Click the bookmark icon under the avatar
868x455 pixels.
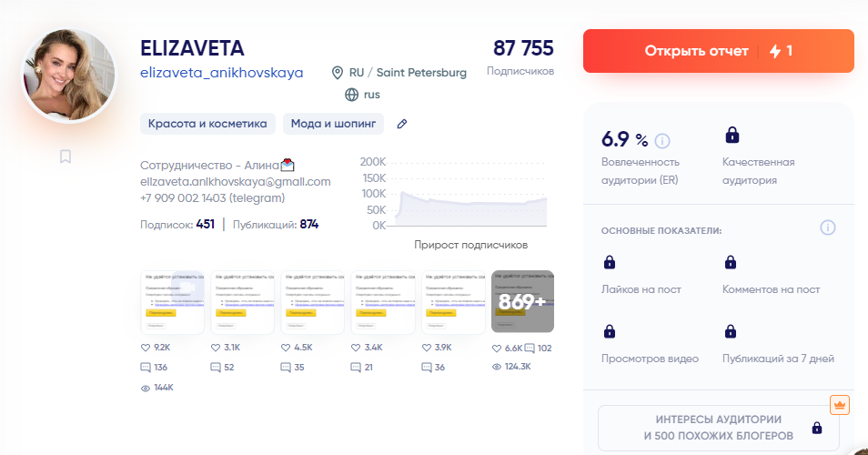[66, 157]
